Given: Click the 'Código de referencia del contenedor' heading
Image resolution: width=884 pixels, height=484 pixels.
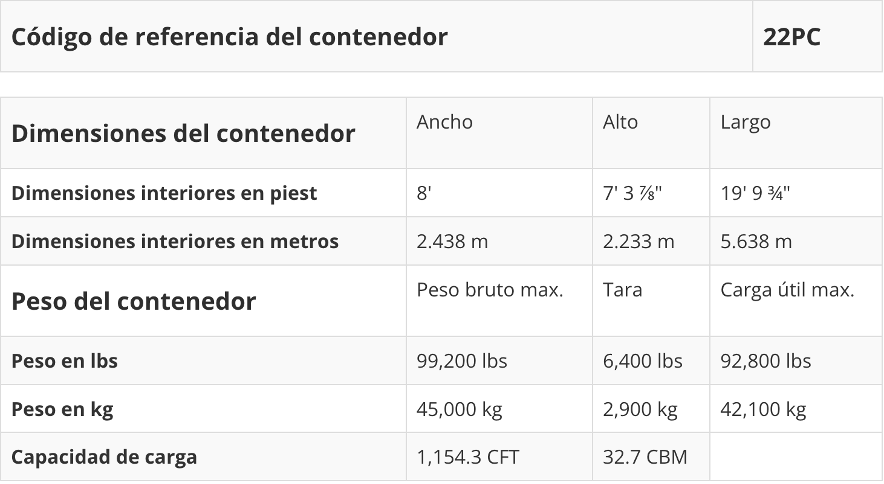Looking at the screenshot, I should (x=229, y=37).
